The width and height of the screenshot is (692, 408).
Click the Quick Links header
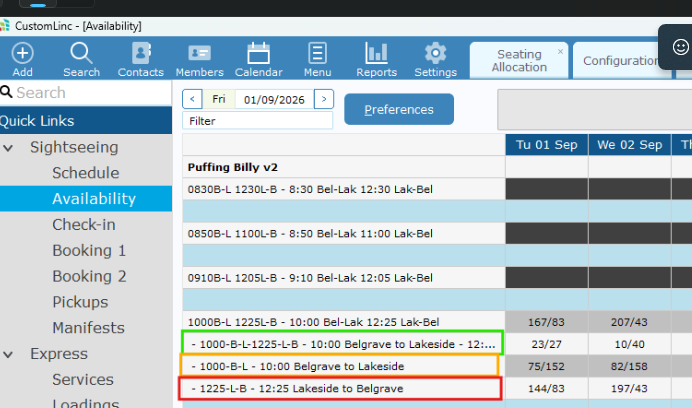point(86,121)
